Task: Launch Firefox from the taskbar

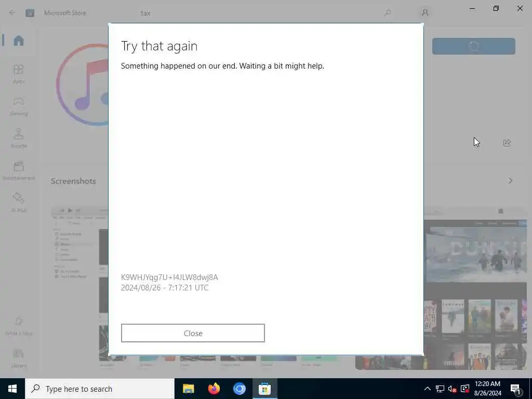Action: 214,389
